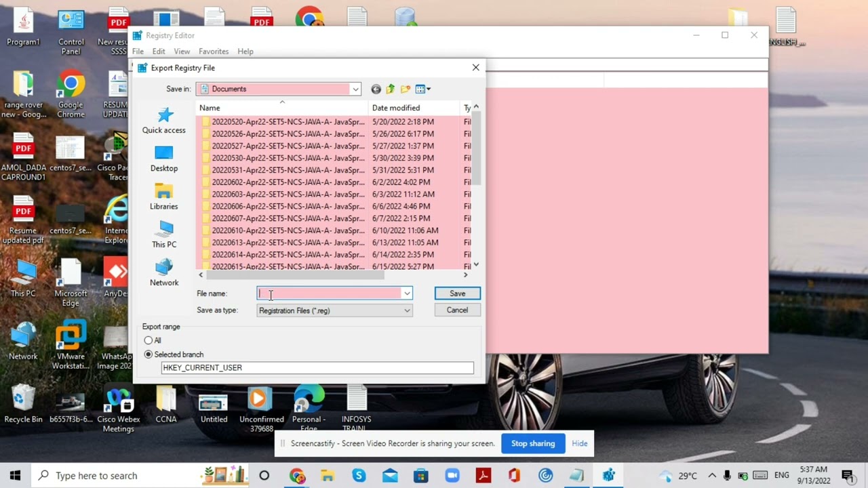Open Skype from the taskbar

click(359, 475)
